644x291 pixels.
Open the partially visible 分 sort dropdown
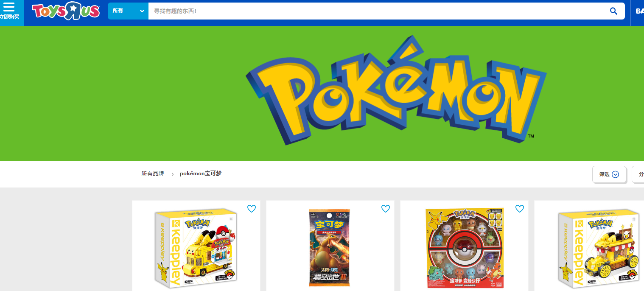638,174
